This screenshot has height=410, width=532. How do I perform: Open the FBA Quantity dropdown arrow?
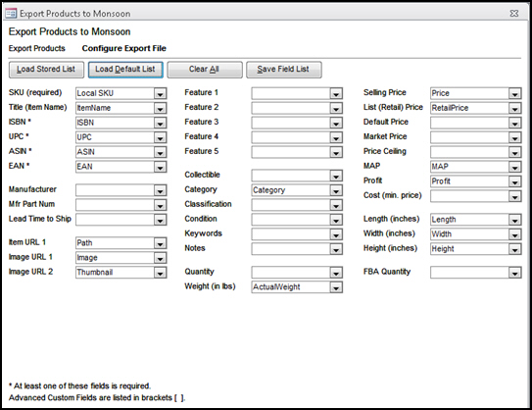point(514,273)
